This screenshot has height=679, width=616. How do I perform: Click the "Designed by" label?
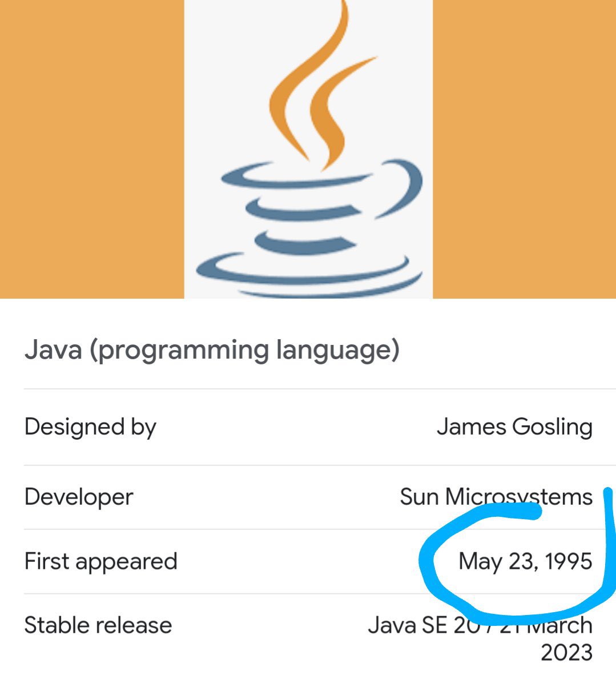[x=90, y=427]
